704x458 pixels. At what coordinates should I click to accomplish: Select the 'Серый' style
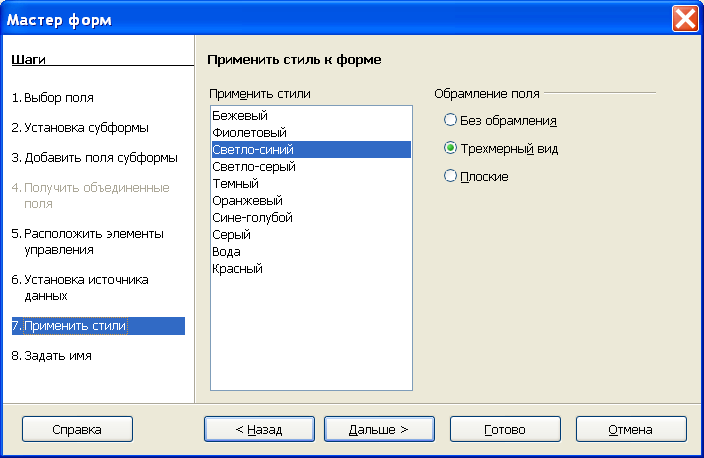pyautogui.click(x=311, y=235)
